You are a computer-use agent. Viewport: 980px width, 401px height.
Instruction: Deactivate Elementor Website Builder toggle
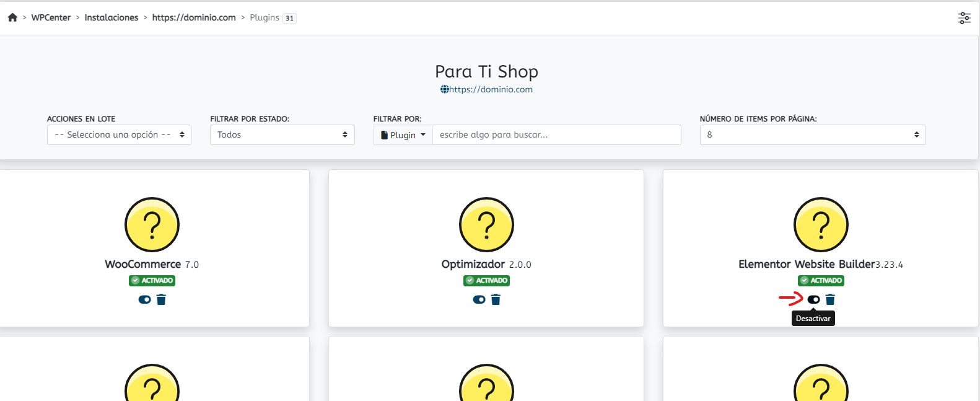[x=813, y=299]
